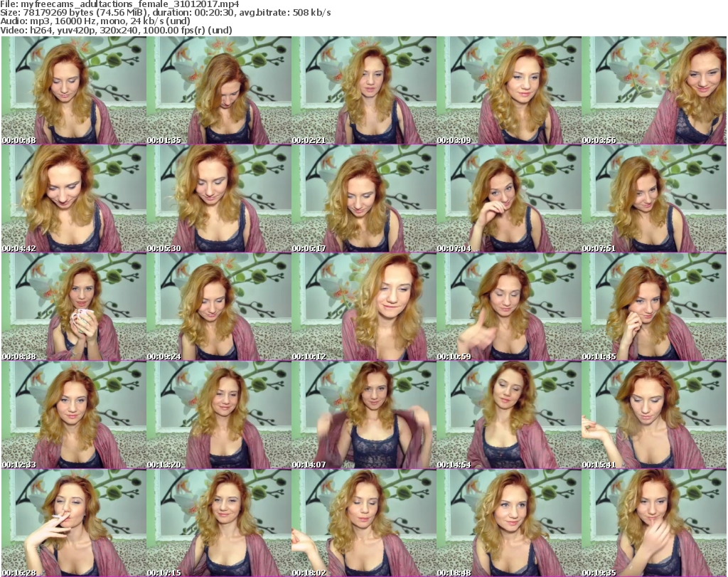Open the thumbnail timestamped 00:15:41
The image size is (728, 577).
(x=654, y=415)
